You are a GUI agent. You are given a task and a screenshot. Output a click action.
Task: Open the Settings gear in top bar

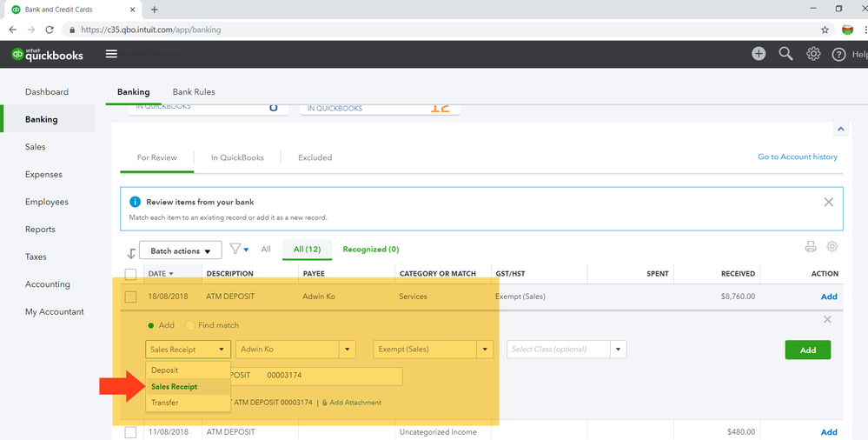[813, 54]
